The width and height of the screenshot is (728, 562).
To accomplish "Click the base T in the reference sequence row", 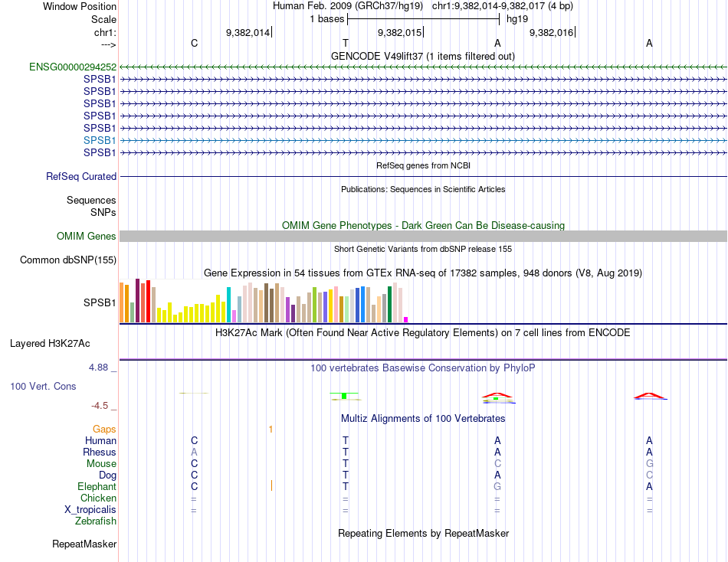I will [x=346, y=43].
